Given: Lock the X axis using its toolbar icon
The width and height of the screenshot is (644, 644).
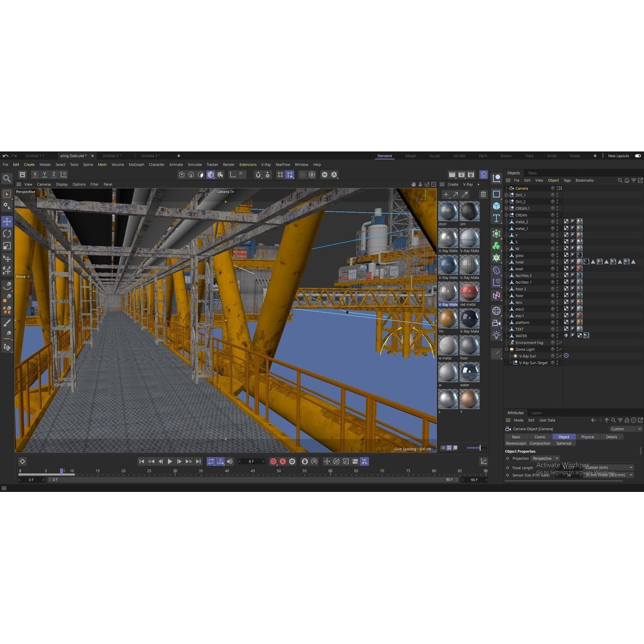Looking at the screenshot, I should pyautogui.click(x=35, y=174).
